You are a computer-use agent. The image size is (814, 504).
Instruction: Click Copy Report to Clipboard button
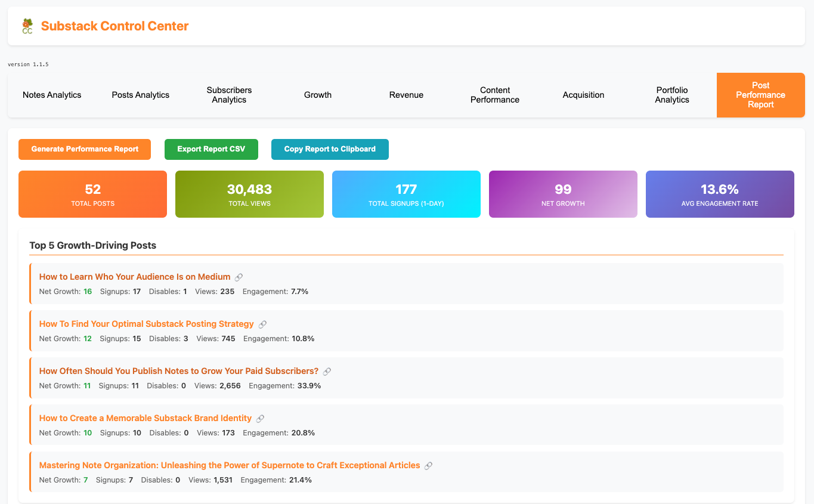pyautogui.click(x=330, y=149)
